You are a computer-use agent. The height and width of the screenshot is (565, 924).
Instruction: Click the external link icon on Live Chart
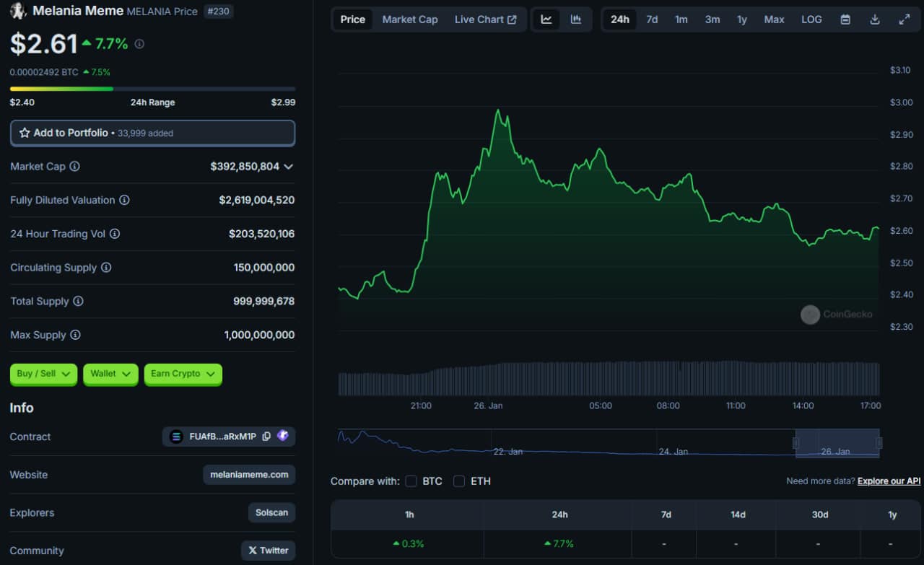click(x=513, y=19)
